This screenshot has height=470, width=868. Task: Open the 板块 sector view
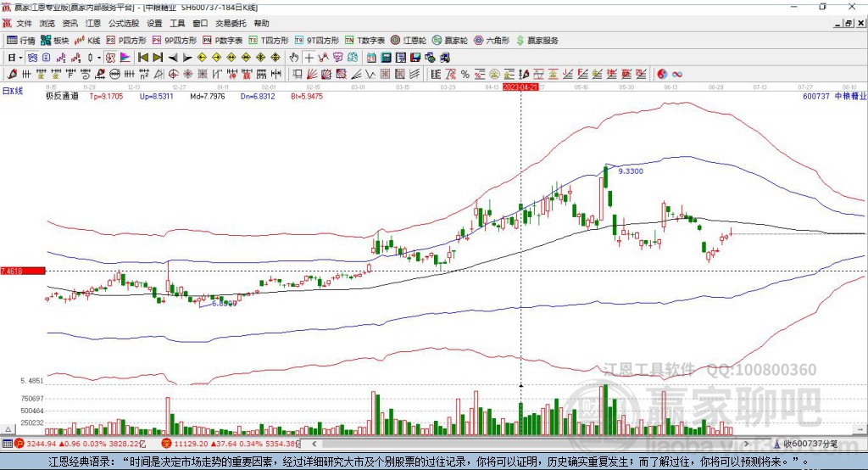[54, 41]
